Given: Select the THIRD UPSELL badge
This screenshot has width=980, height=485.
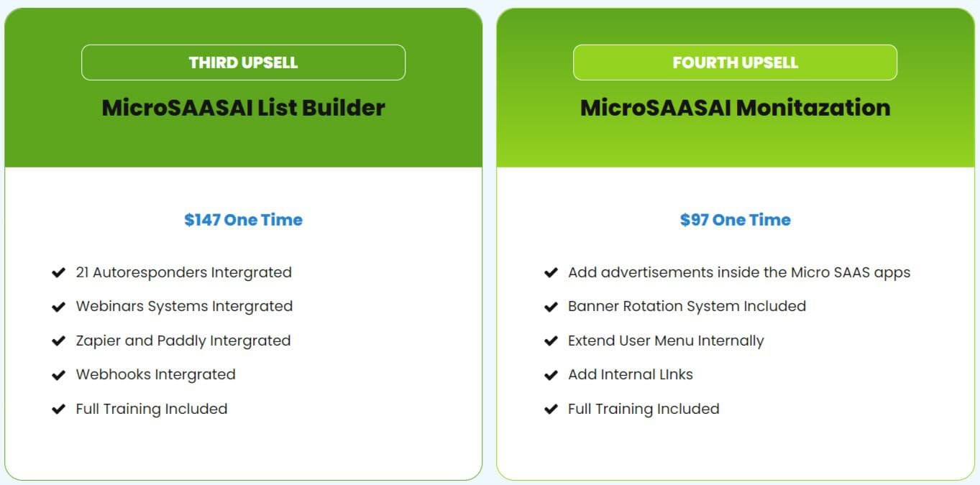Looking at the screenshot, I should 243,63.
